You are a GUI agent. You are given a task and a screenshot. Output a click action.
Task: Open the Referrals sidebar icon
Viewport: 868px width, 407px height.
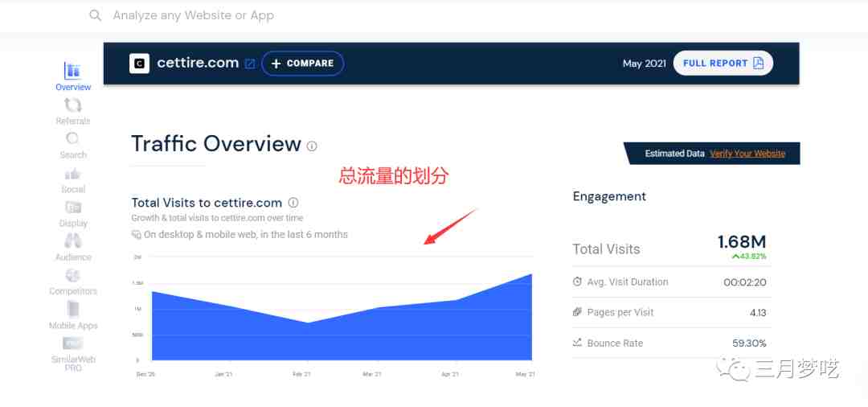pos(72,111)
